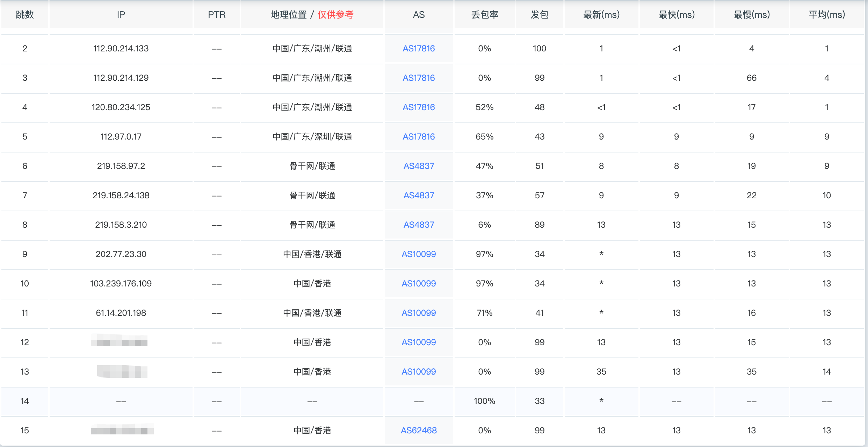Open AS10099 link for 202.77.23.30
The height and width of the screenshot is (447, 868).
[x=419, y=254]
